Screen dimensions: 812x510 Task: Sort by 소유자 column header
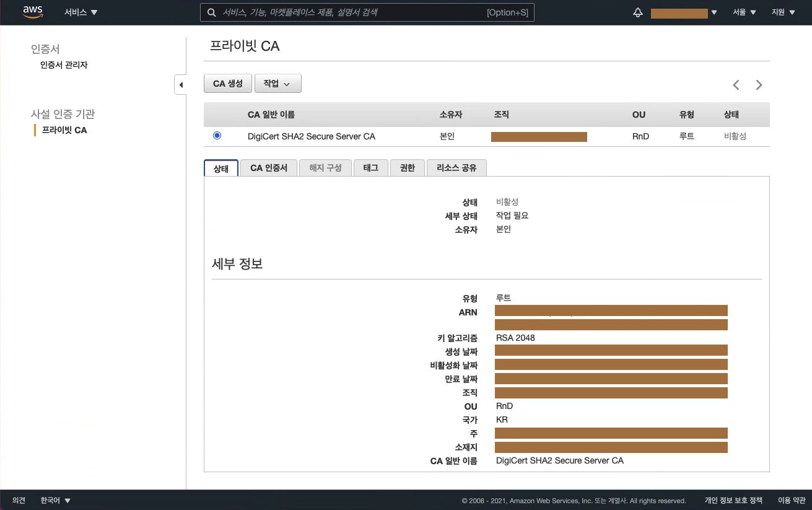coord(451,115)
